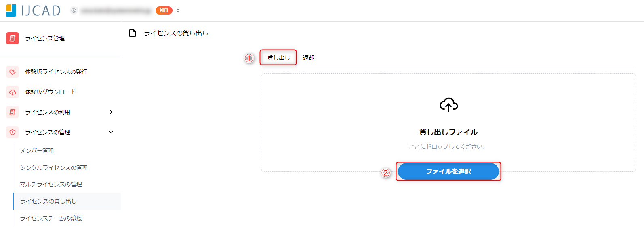Click the 体験版ライセンスの発行 tag icon
Viewport: 644px width, 227px height.
(13, 72)
